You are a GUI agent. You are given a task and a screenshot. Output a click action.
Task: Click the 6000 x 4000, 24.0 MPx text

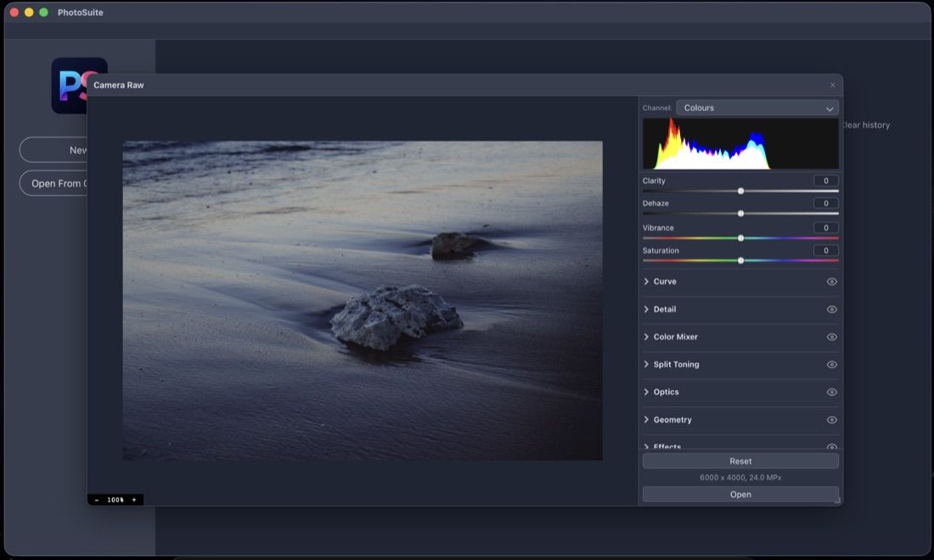coord(740,478)
